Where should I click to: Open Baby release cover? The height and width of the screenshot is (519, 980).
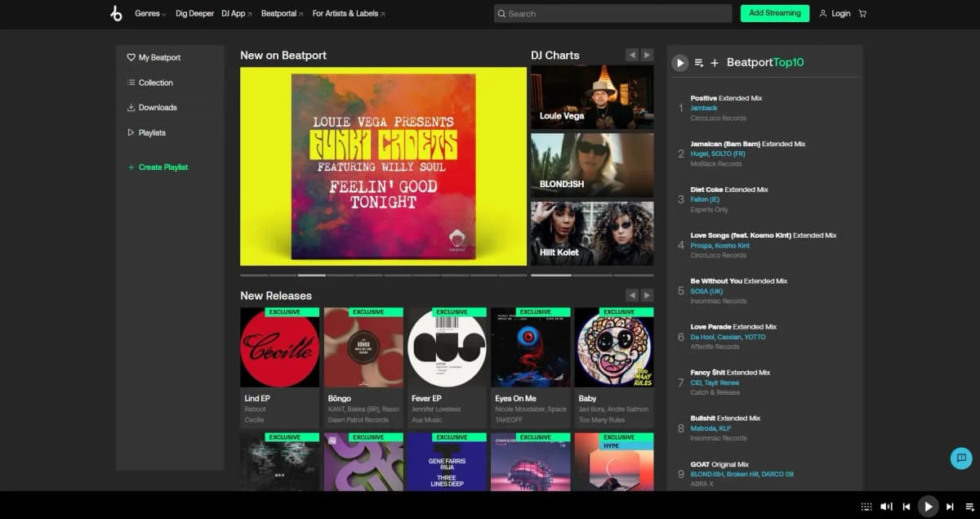click(x=614, y=347)
